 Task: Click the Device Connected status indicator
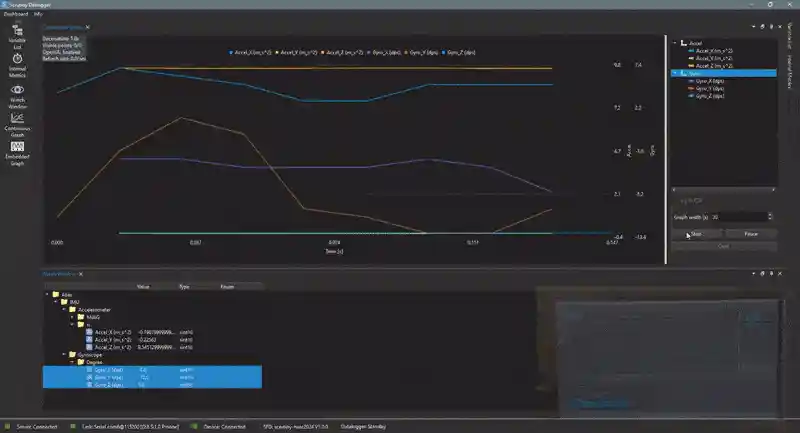tap(219, 426)
